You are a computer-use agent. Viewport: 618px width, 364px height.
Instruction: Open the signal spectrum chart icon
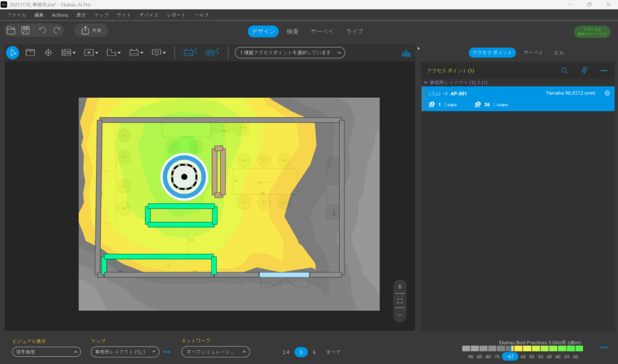[406, 53]
